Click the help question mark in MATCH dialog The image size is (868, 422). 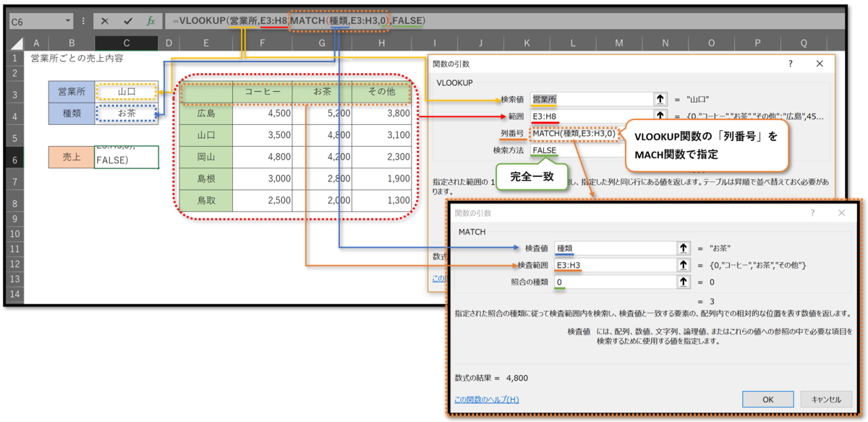coord(814,213)
